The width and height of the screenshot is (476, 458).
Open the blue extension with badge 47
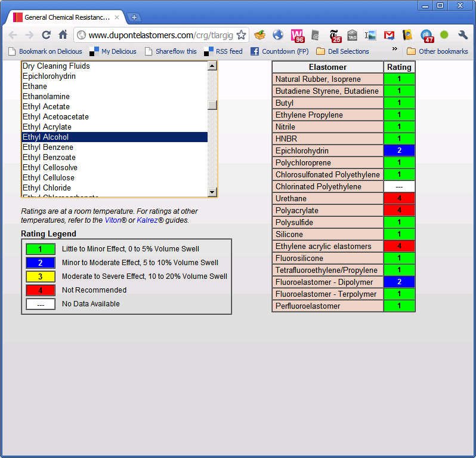(x=427, y=36)
